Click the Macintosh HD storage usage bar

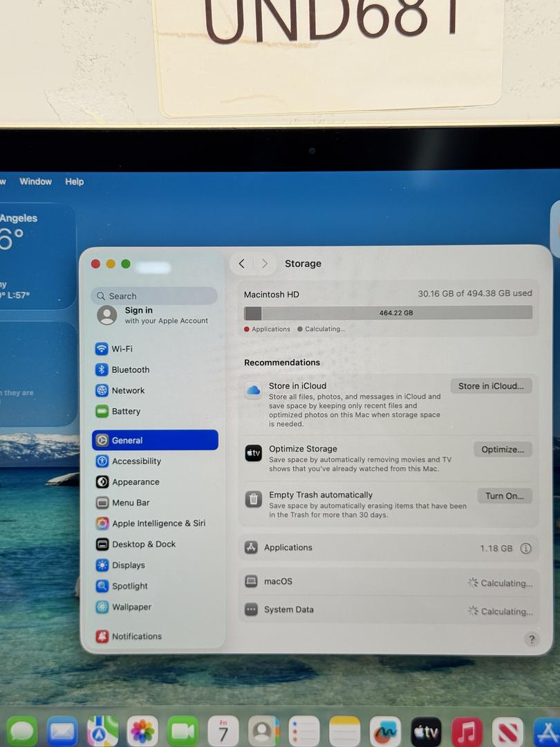click(x=388, y=313)
